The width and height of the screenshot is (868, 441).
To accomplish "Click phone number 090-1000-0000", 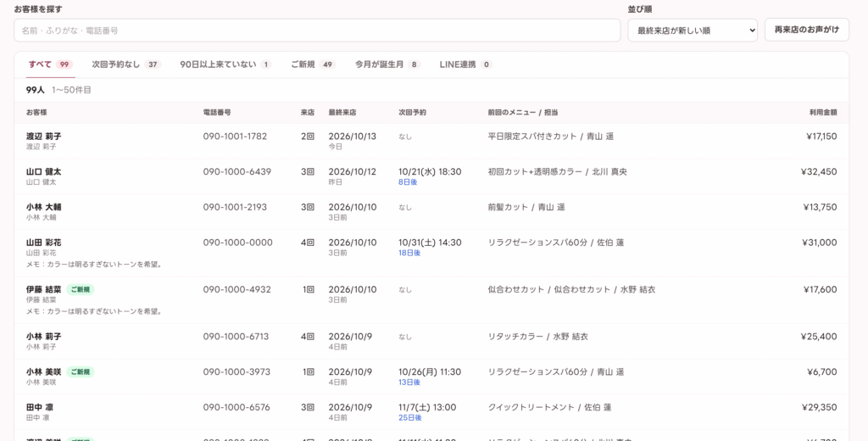I will pyautogui.click(x=238, y=243).
